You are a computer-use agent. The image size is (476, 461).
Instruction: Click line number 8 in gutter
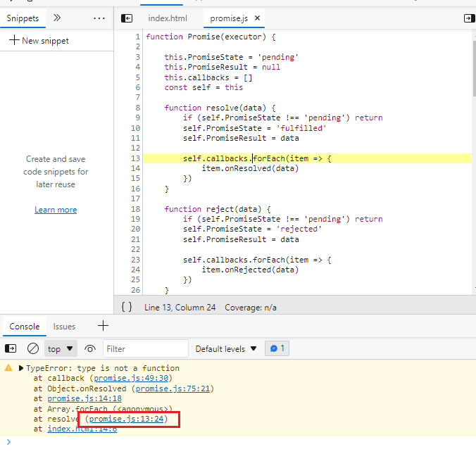138,108
